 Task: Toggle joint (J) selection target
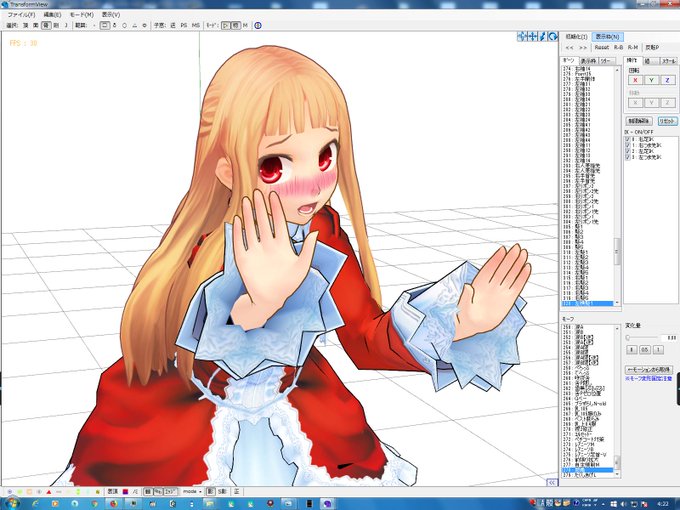point(66,26)
